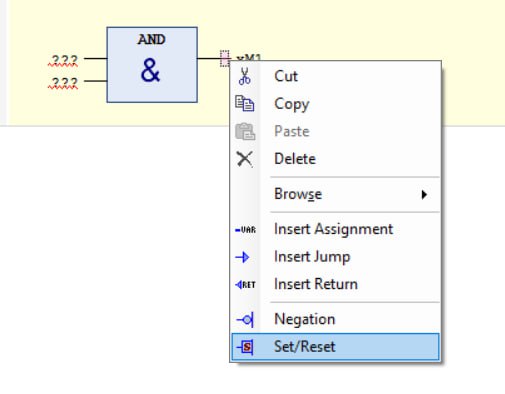Click the first ??? input placeholder
This screenshot has width=505, height=394.
point(63,60)
